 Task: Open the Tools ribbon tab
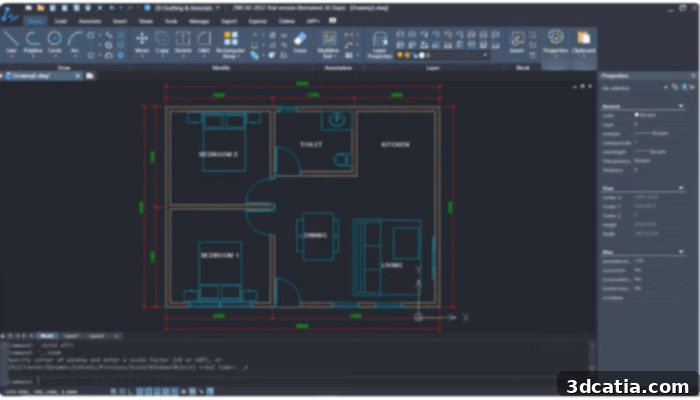tap(171, 21)
